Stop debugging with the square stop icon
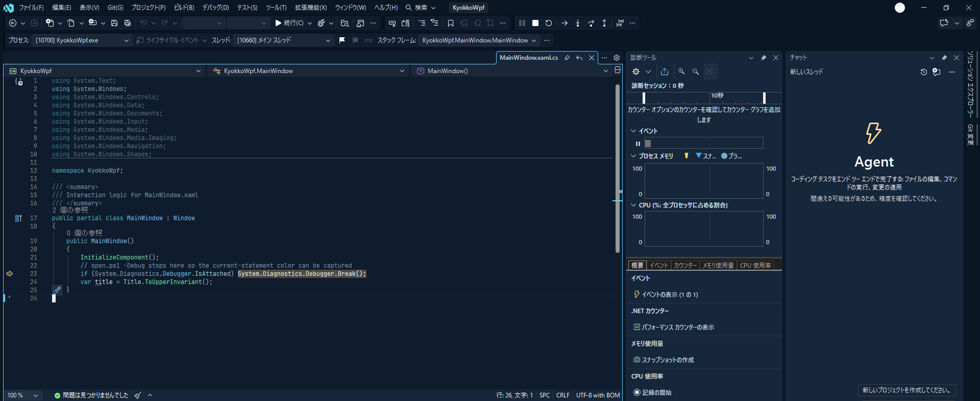 [535, 23]
